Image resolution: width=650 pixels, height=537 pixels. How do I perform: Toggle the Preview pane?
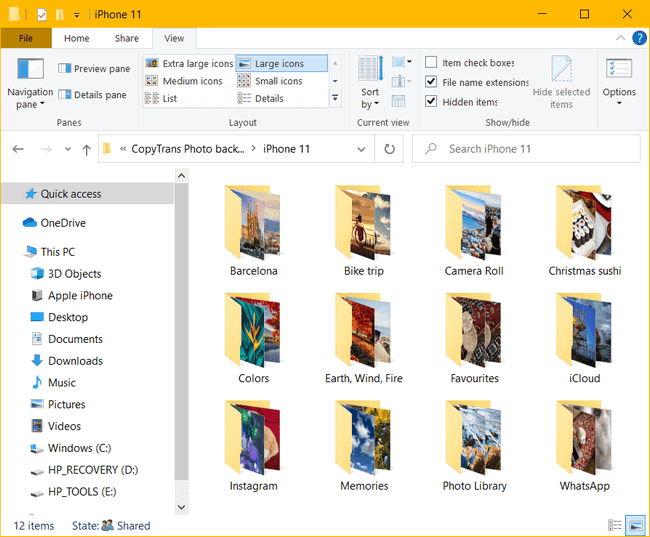[94, 68]
